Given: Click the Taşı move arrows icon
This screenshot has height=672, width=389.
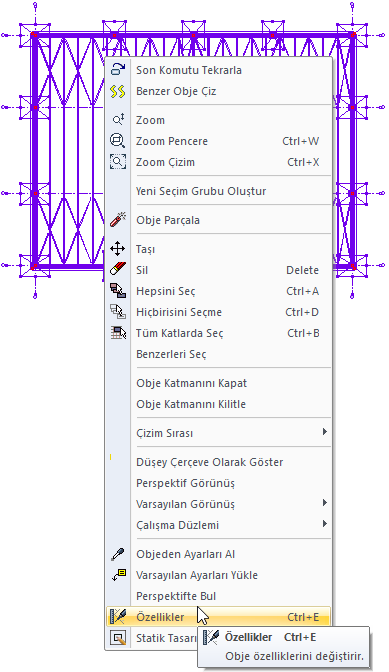Looking at the screenshot, I should click(117, 249).
